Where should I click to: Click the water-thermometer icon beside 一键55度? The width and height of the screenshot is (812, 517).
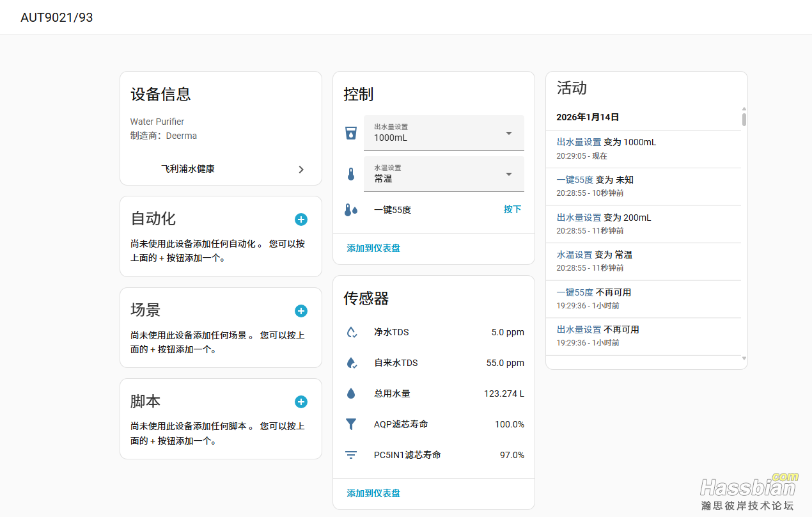click(x=350, y=210)
